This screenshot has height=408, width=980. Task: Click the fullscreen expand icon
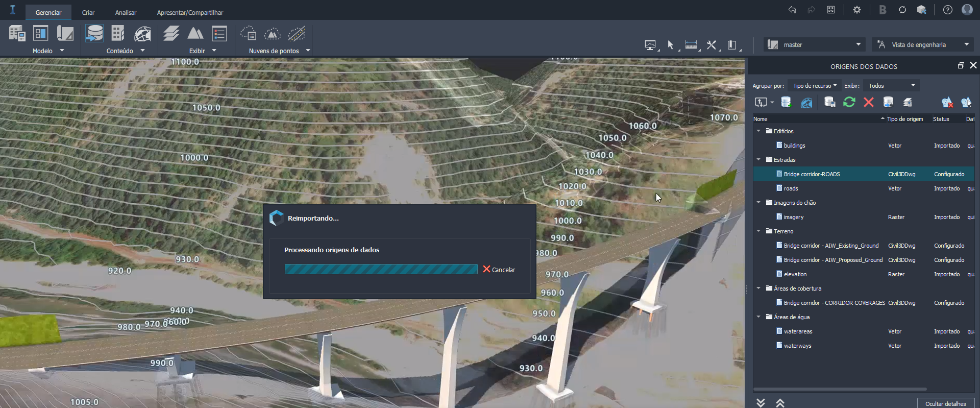(x=831, y=10)
